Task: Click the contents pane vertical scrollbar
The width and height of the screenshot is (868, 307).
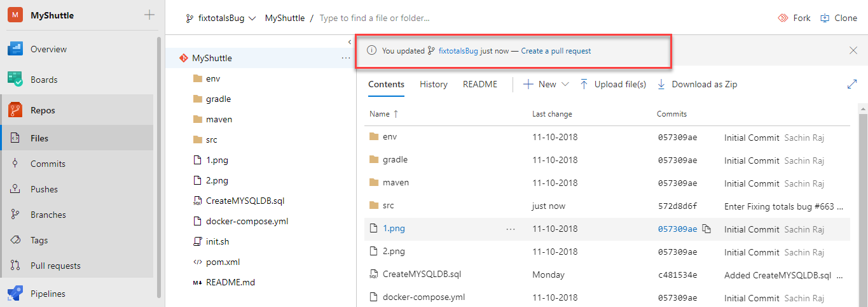Action: (863, 210)
